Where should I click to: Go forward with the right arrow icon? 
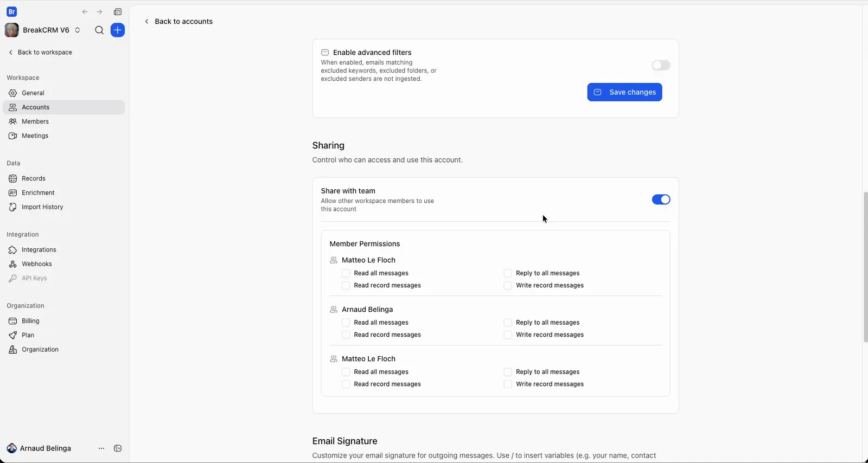(99, 12)
